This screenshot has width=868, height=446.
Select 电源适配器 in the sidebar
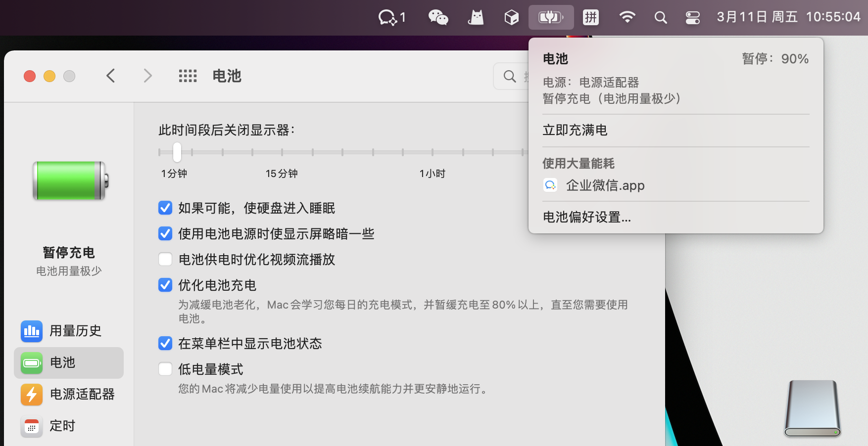pyautogui.click(x=69, y=394)
